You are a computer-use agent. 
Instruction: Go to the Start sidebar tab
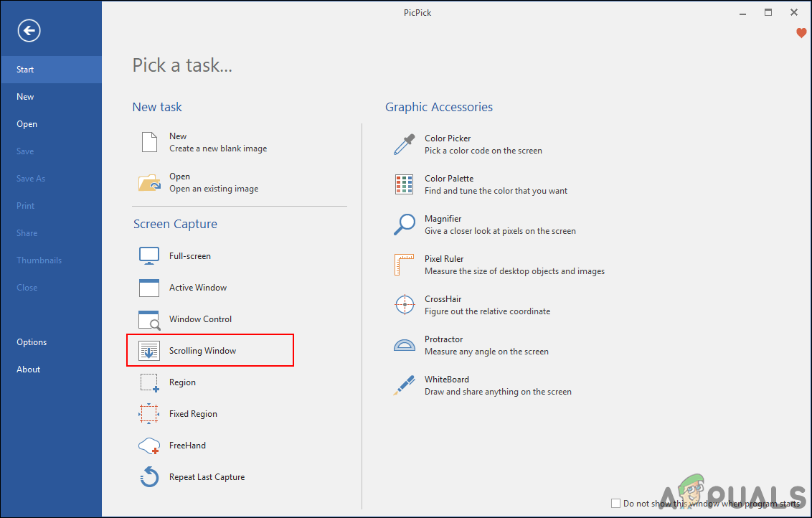(25, 70)
